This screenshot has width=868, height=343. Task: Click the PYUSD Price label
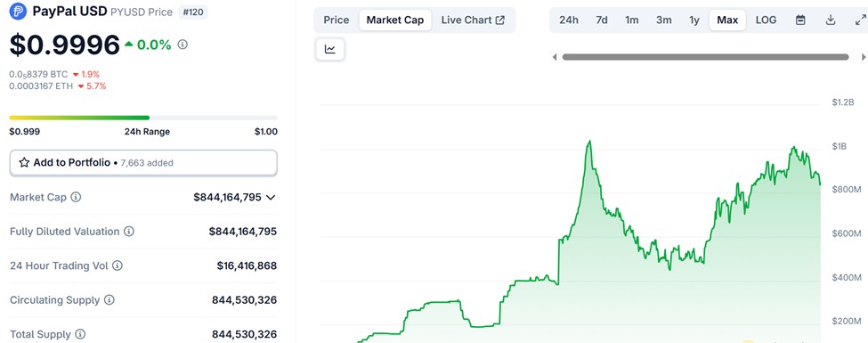pos(142,12)
